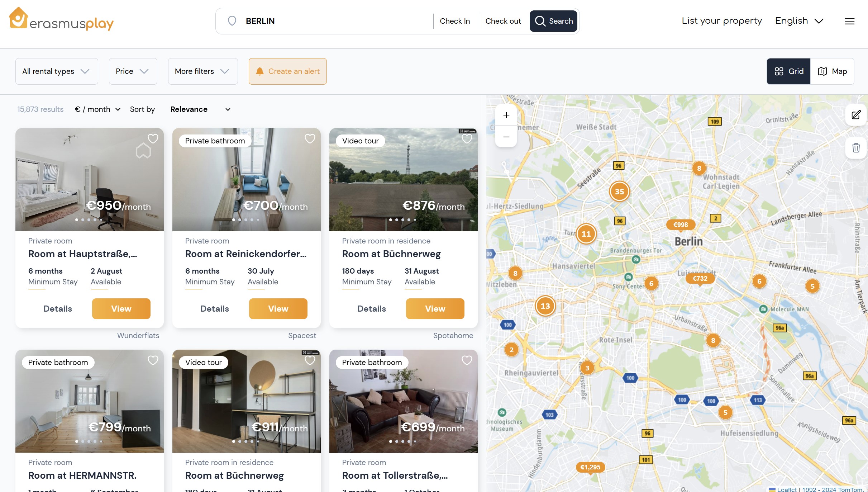868x492 pixels.
Task: Favorite the Hauptstraße room with heart
Action: [153, 139]
